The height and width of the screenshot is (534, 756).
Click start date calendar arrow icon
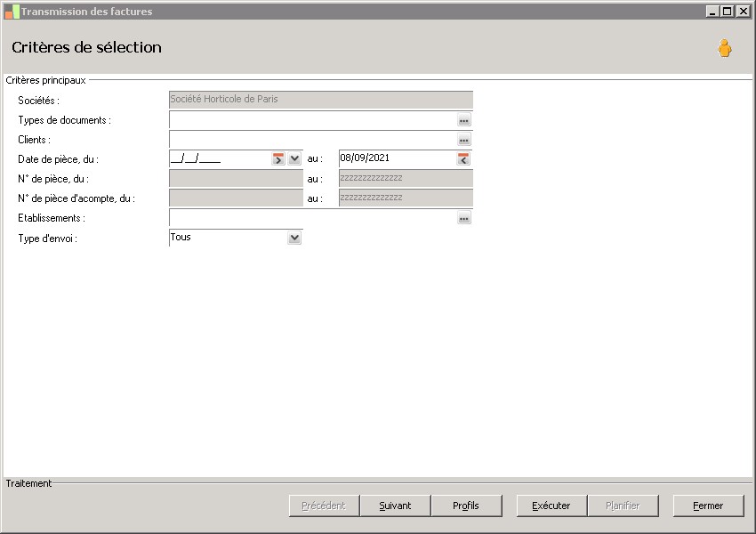278,158
